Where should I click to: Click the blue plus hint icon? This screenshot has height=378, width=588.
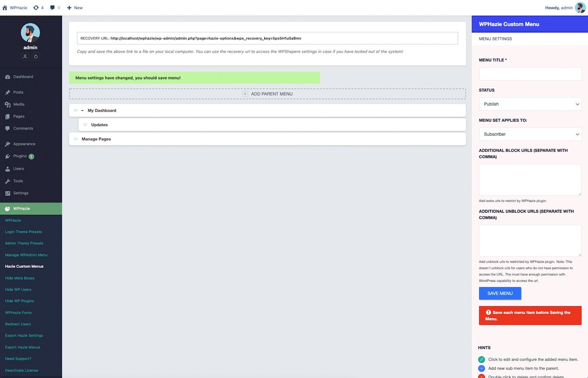[x=482, y=368]
